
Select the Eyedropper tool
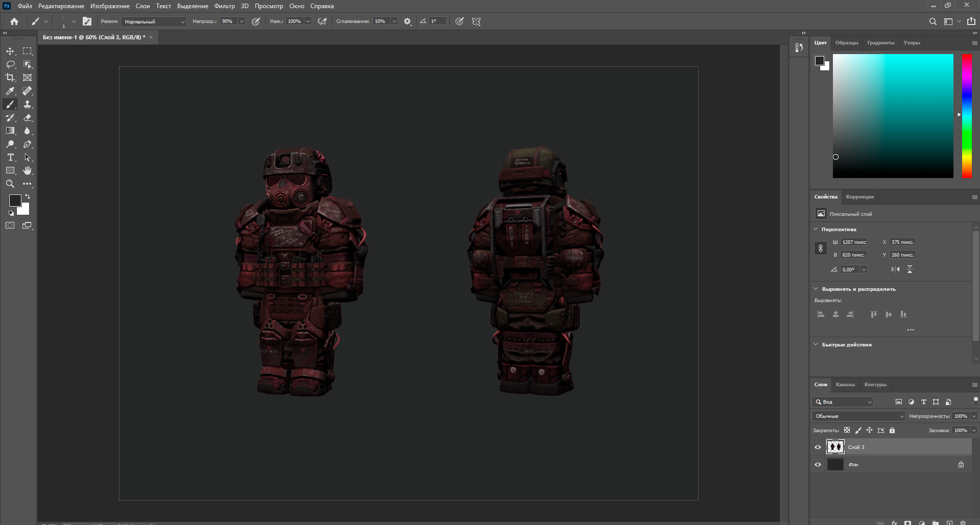(x=10, y=91)
